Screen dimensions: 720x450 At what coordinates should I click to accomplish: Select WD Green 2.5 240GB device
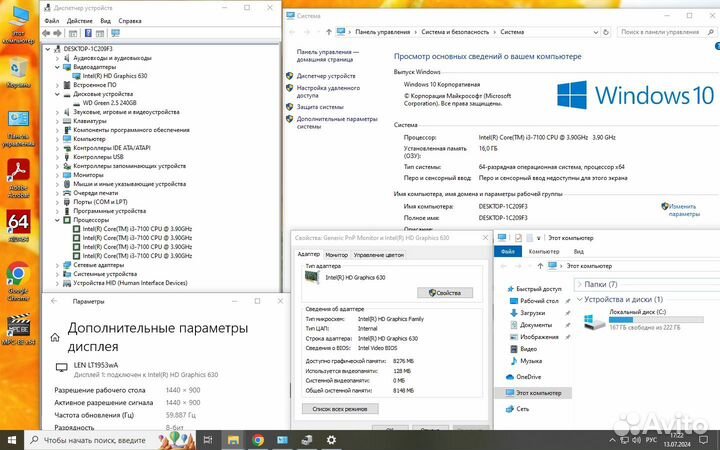pos(109,103)
